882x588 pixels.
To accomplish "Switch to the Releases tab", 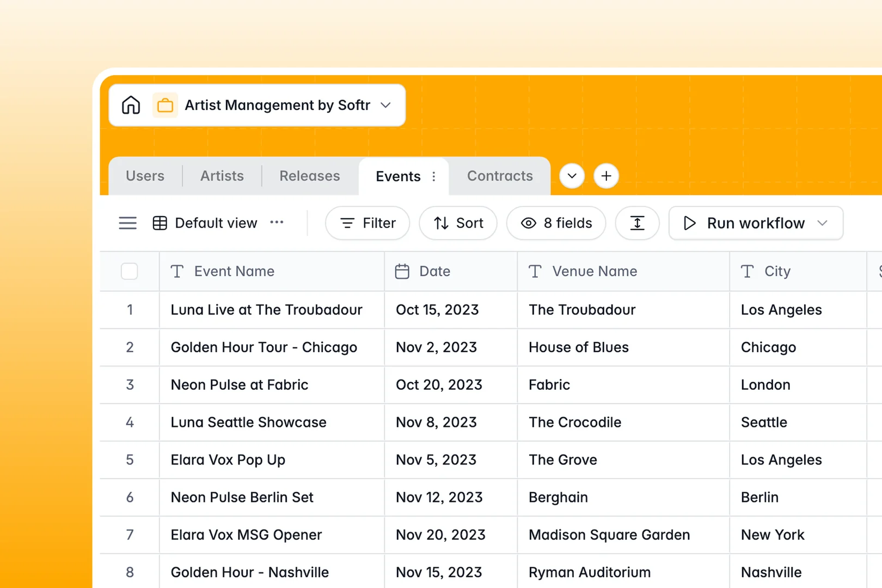I will 310,176.
